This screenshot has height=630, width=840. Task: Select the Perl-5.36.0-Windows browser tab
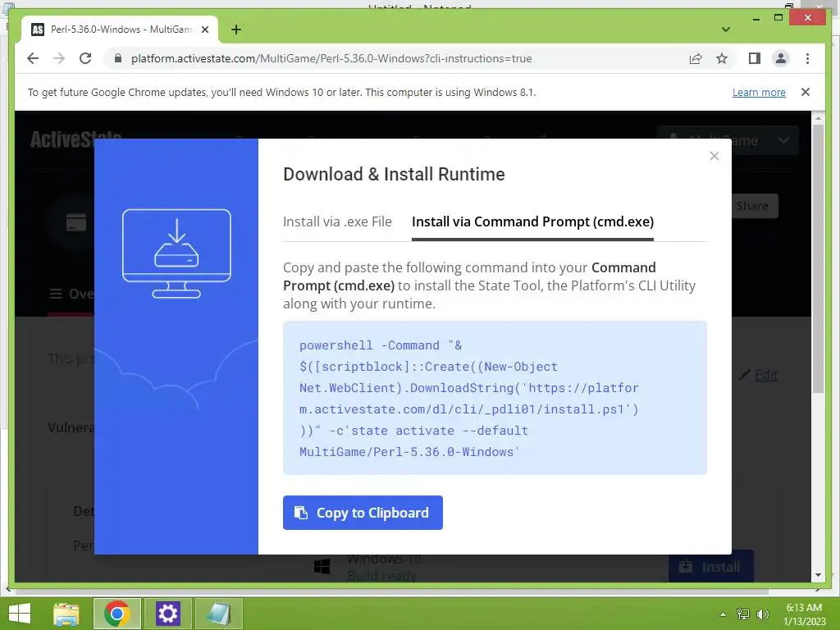(x=120, y=30)
